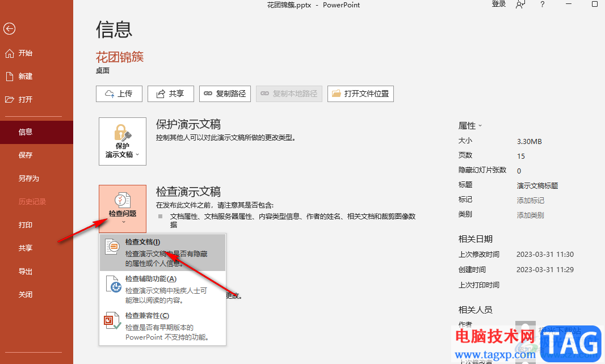This screenshot has width=605, height=364.
Task: Click the 添加类别 category field
Action: pyautogui.click(x=530, y=215)
